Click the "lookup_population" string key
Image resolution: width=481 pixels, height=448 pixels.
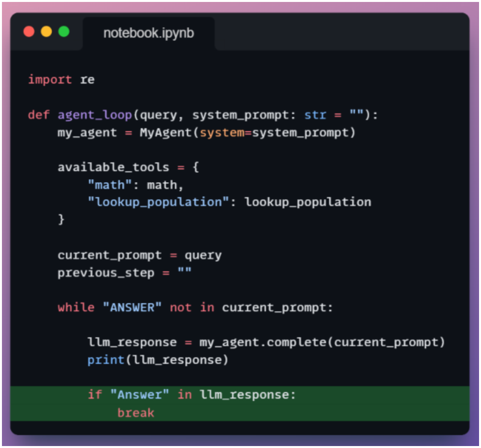pyautogui.click(x=158, y=202)
